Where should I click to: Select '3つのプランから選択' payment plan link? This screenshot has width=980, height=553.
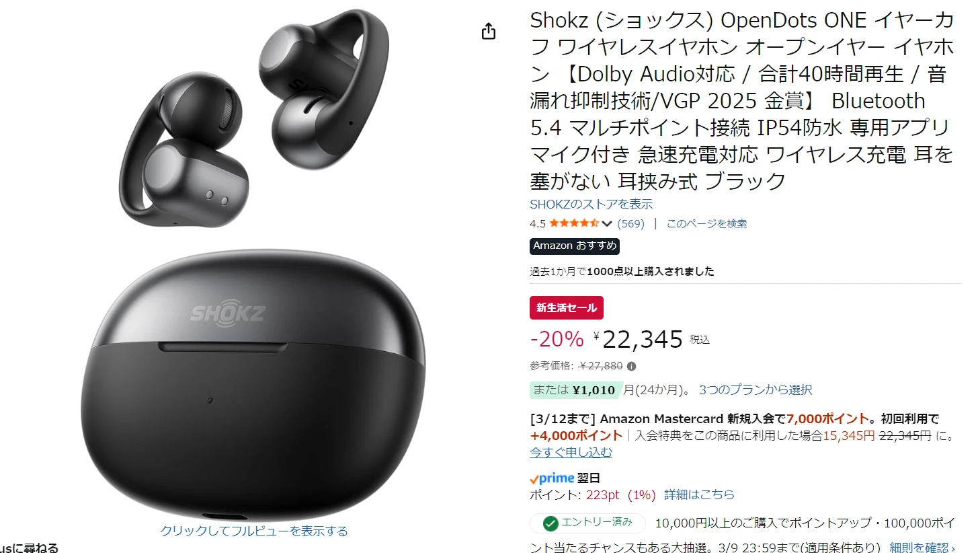point(756,390)
